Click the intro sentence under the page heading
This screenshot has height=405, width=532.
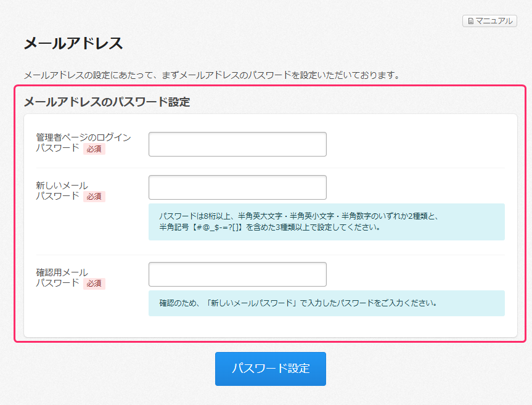tap(211, 75)
